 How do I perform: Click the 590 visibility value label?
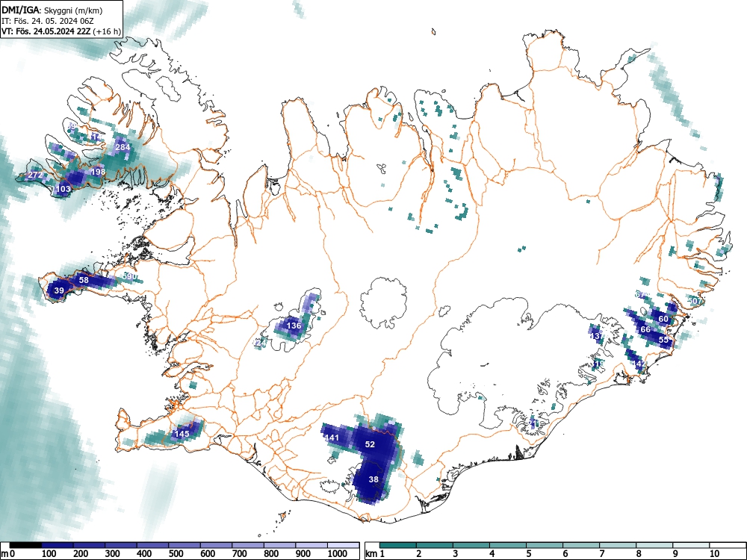pyautogui.click(x=129, y=276)
